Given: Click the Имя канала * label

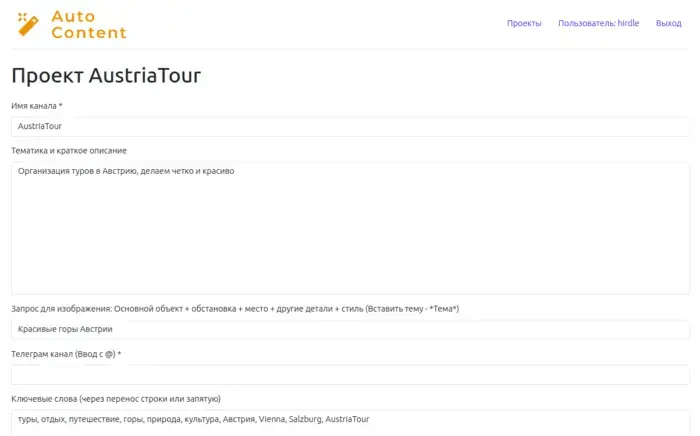Looking at the screenshot, I should click(x=37, y=106).
